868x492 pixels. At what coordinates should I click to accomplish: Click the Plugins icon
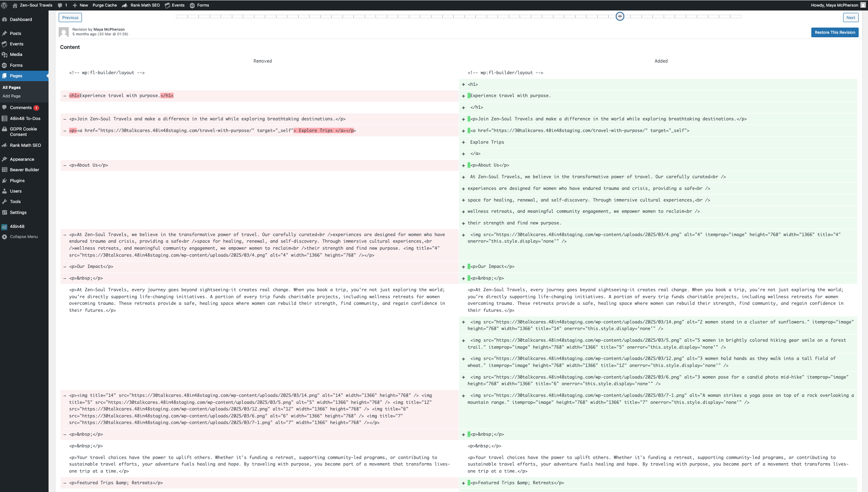pyautogui.click(x=5, y=181)
